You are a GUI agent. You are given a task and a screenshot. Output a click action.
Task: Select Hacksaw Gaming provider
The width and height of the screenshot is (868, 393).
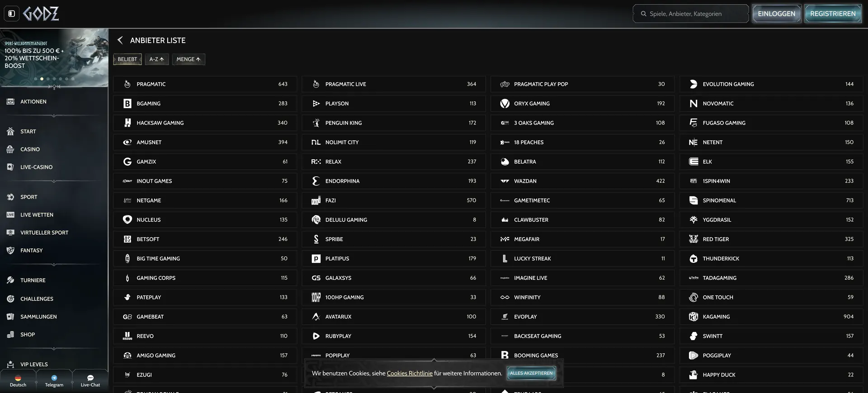[205, 123]
